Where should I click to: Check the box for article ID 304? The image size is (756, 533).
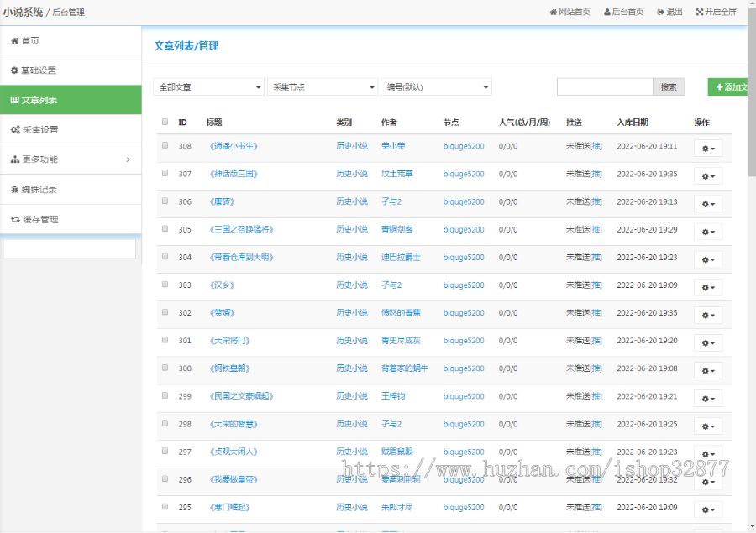click(x=165, y=256)
